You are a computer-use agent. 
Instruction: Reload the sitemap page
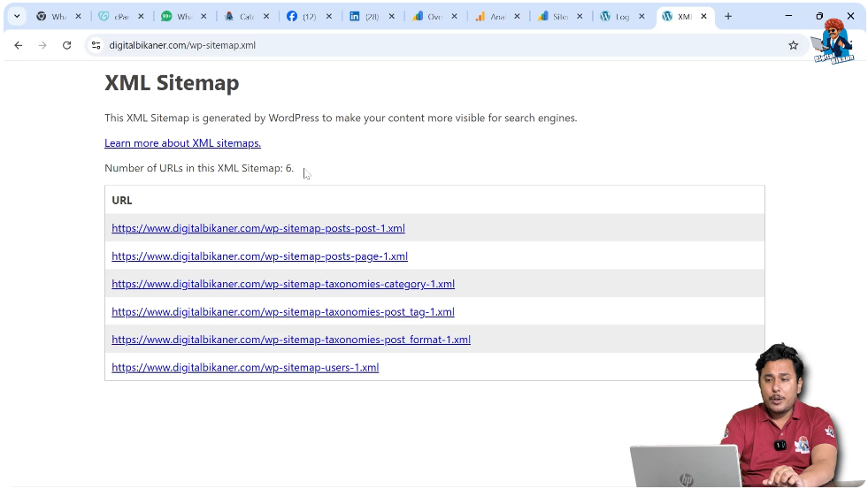click(67, 45)
